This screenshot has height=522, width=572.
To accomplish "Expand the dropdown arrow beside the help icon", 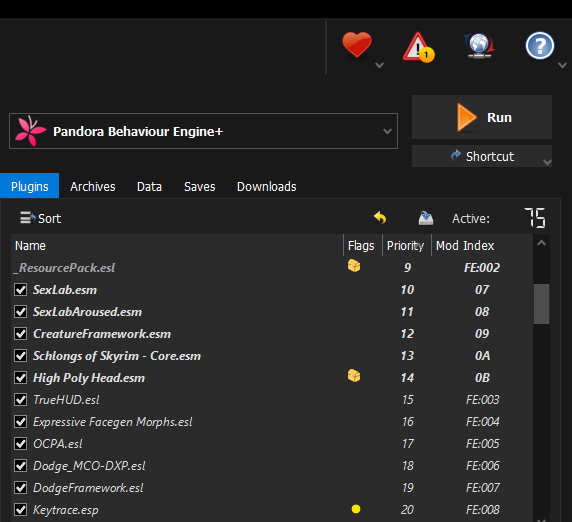I will click(563, 65).
